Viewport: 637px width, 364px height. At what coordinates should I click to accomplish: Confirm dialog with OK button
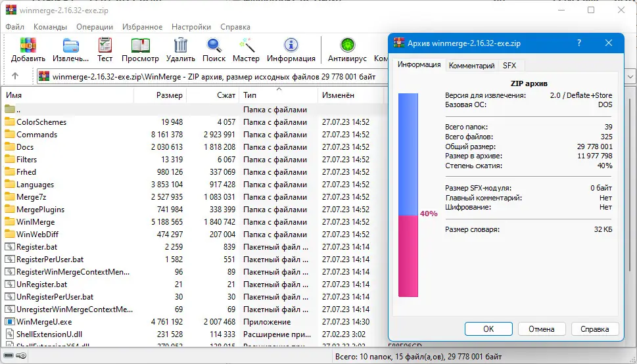[488, 329]
